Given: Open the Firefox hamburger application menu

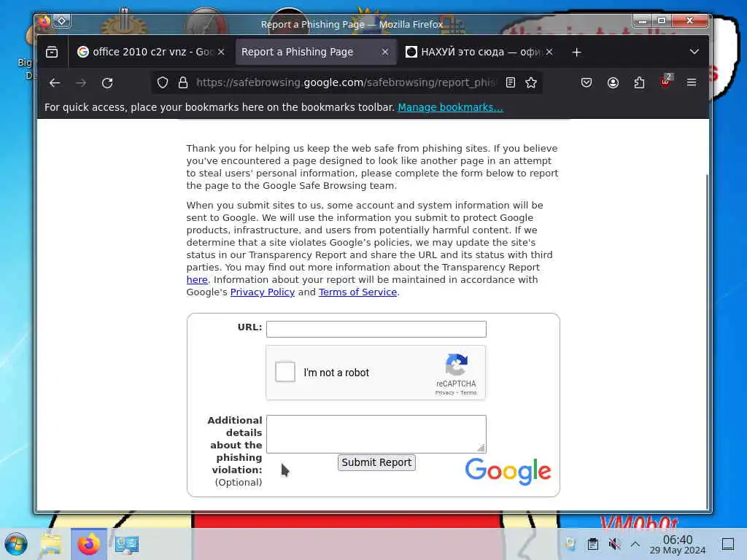Looking at the screenshot, I should (692, 83).
